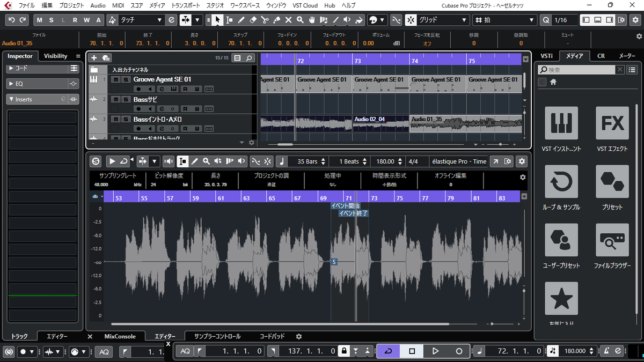This screenshot has height=362, width=644.
Task: Open VST Effects FX tile
Action: 612,123
